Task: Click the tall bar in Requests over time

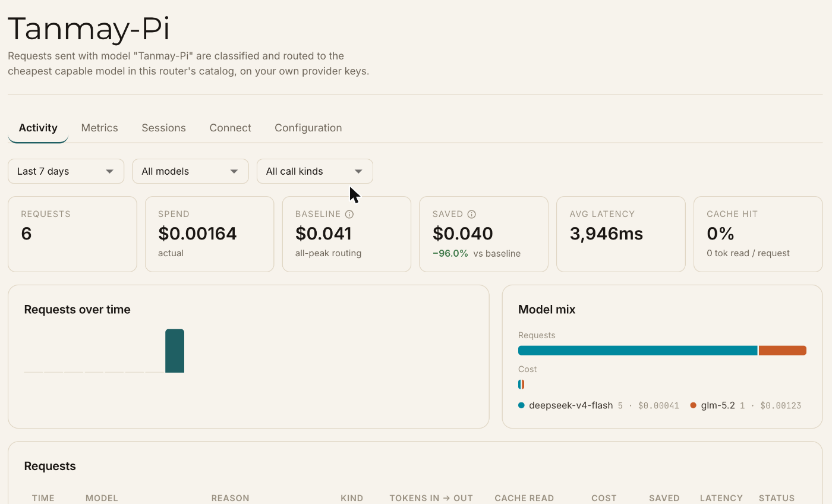Action: click(x=175, y=351)
